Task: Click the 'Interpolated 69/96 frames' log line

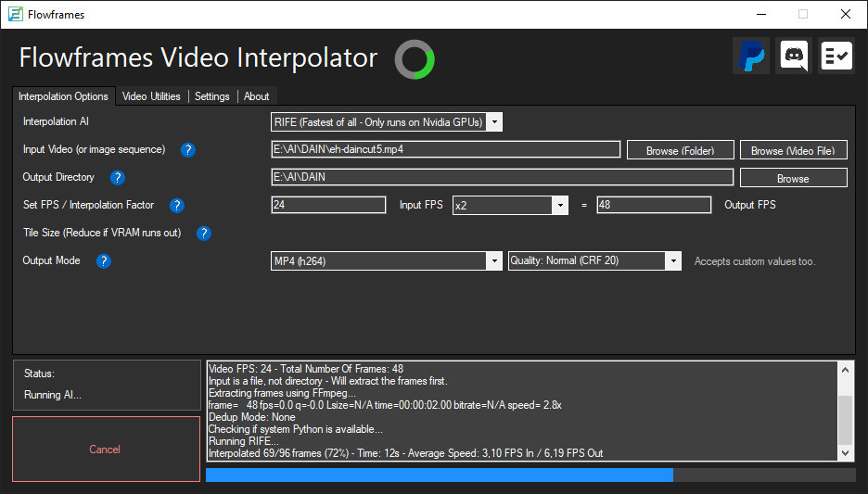Action: click(406, 453)
